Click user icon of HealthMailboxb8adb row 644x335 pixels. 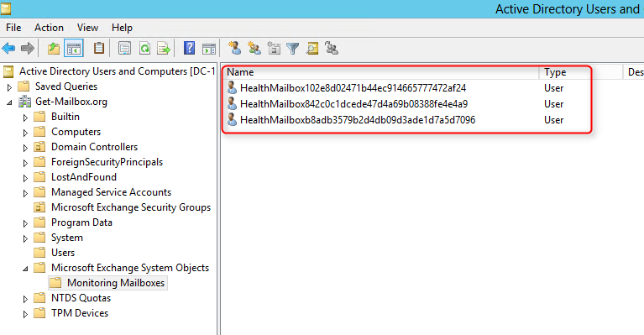click(x=232, y=119)
